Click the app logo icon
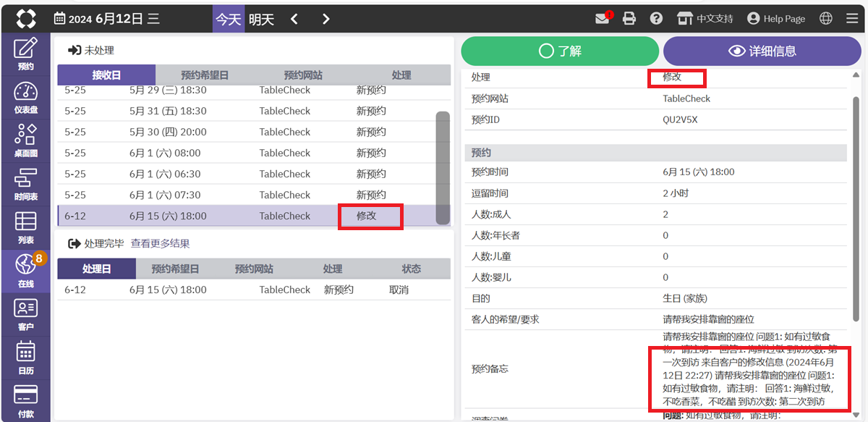The image size is (868, 422). [x=26, y=19]
